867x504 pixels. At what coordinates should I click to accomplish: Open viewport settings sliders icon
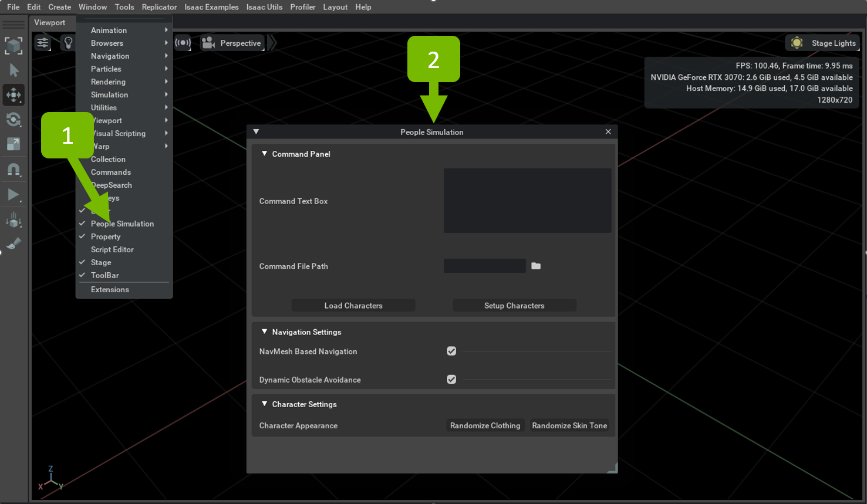(x=42, y=43)
